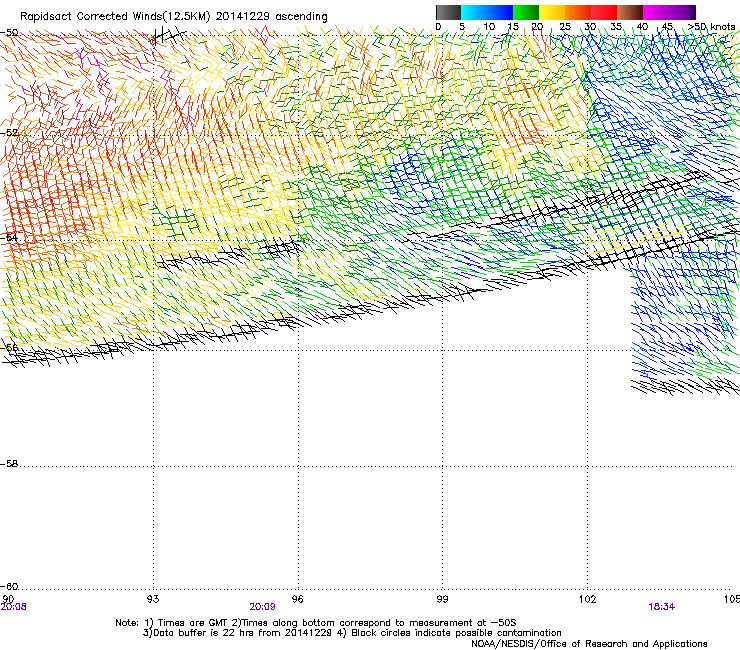
Task: Click the cyan-blue 5-15 knots legend swatch
Action: coord(487,12)
